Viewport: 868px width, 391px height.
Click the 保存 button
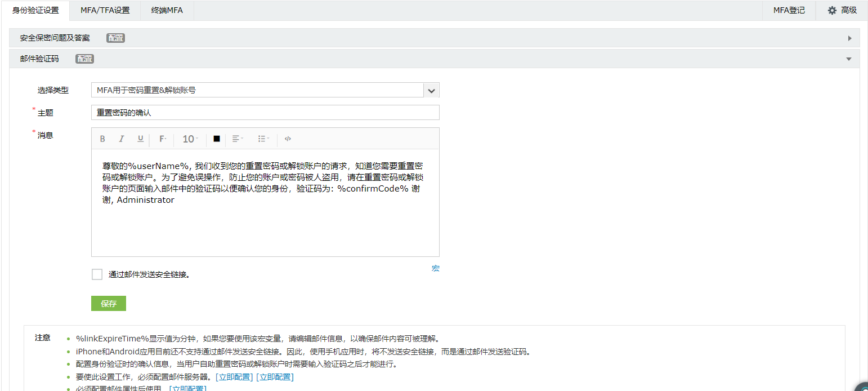(x=108, y=303)
